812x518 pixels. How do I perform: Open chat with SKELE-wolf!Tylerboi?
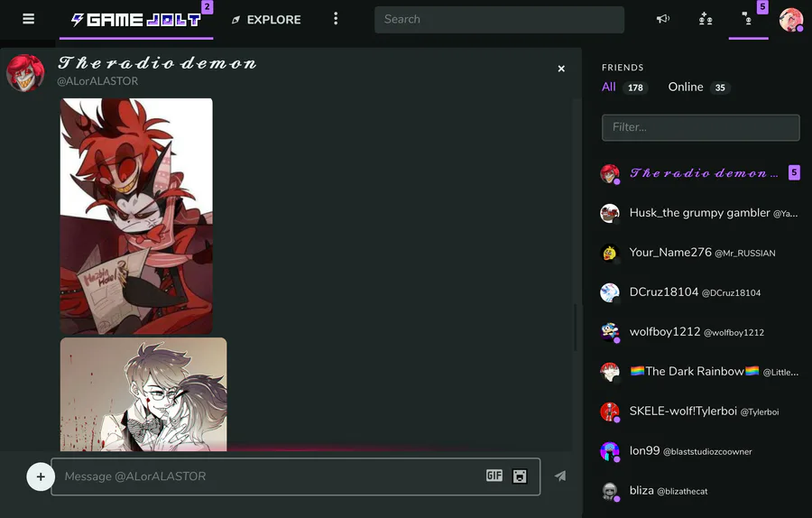(699, 412)
